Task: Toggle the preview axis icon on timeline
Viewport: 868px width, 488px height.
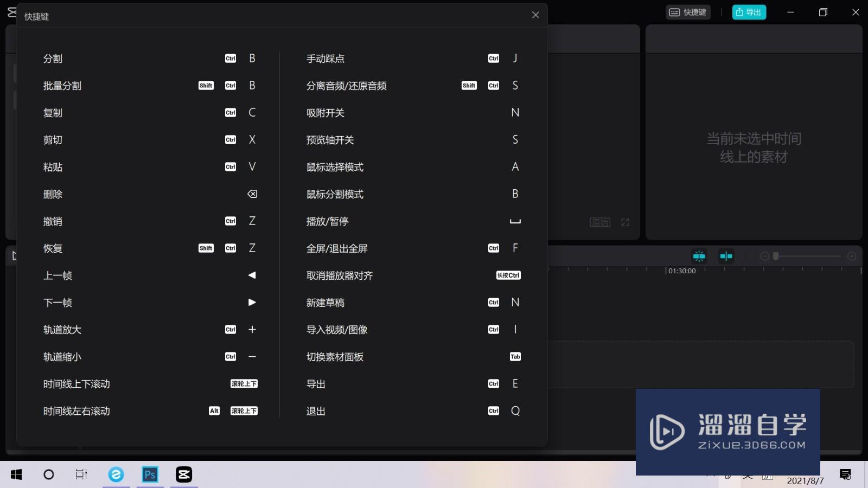Action: (726, 256)
